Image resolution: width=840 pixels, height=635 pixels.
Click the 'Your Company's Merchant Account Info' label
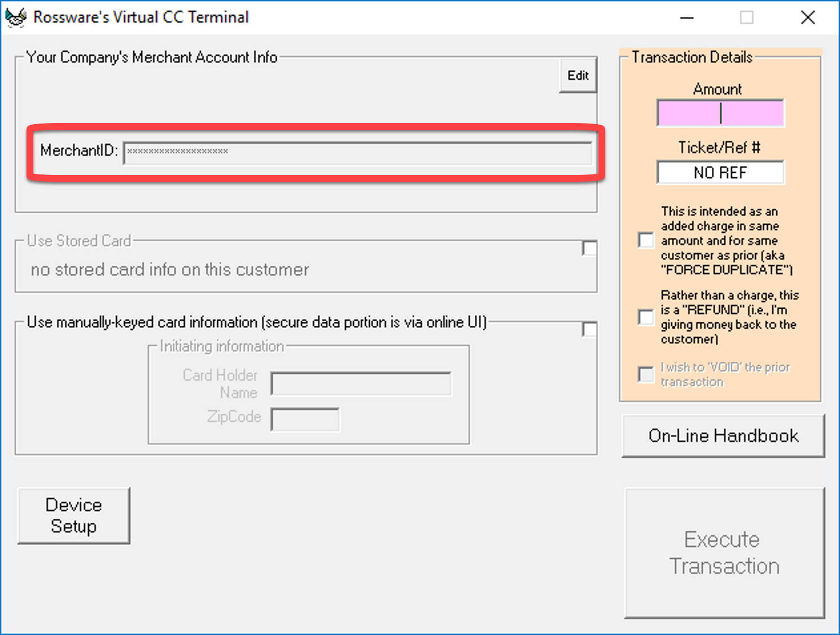[x=152, y=57]
